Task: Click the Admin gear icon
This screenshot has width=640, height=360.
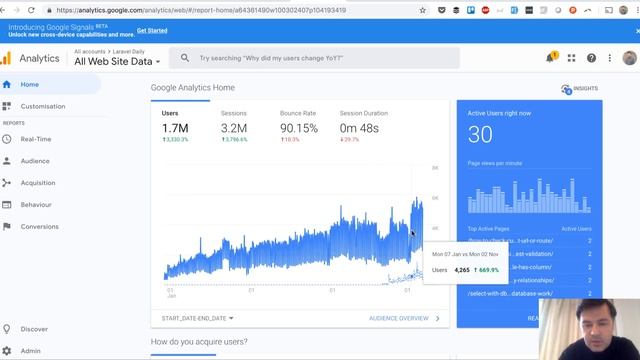Action: pos(7,351)
